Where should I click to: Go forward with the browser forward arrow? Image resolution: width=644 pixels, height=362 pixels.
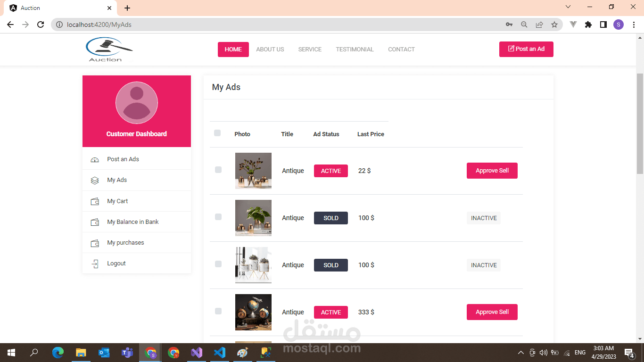coord(25,25)
